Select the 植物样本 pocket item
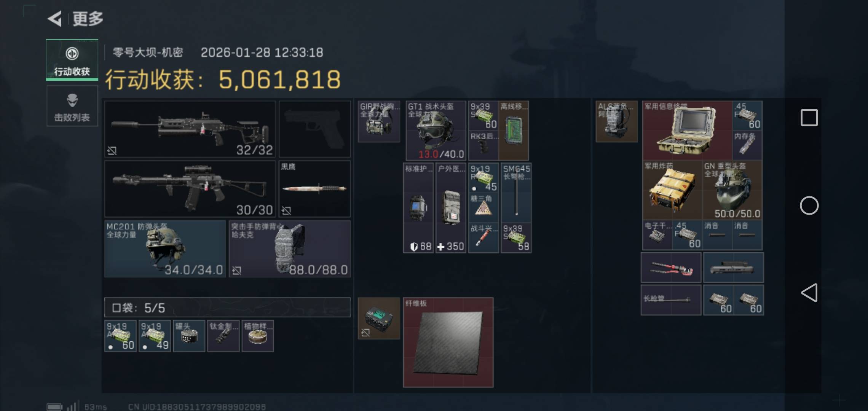Viewport: 868px width, 411px height. (x=258, y=336)
